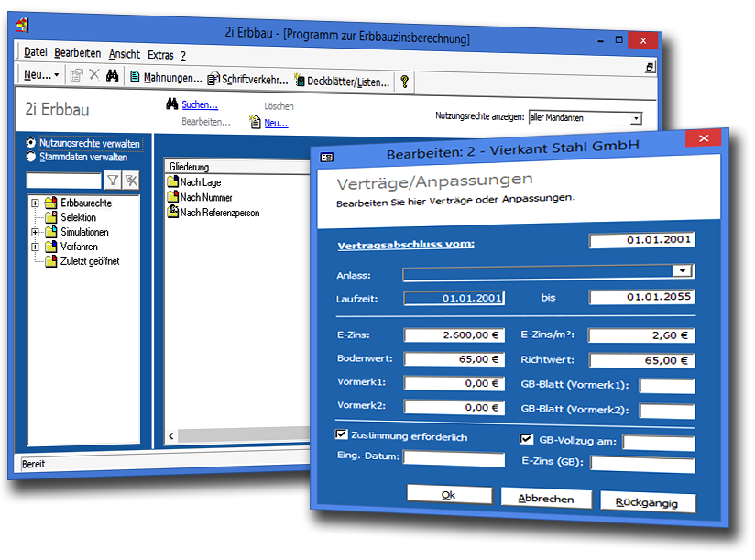Clear filter with crossed funnel icon

pyautogui.click(x=131, y=181)
